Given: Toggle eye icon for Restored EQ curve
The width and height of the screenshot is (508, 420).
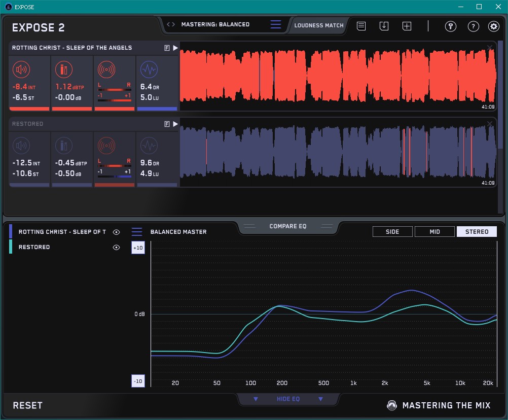Looking at the screenshot, I should 117,248.
